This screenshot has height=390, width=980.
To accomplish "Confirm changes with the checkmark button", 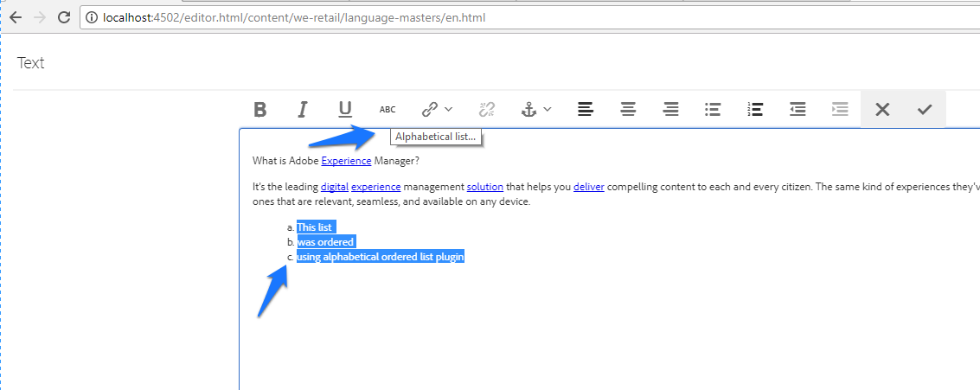I will [x=925, y=109].
